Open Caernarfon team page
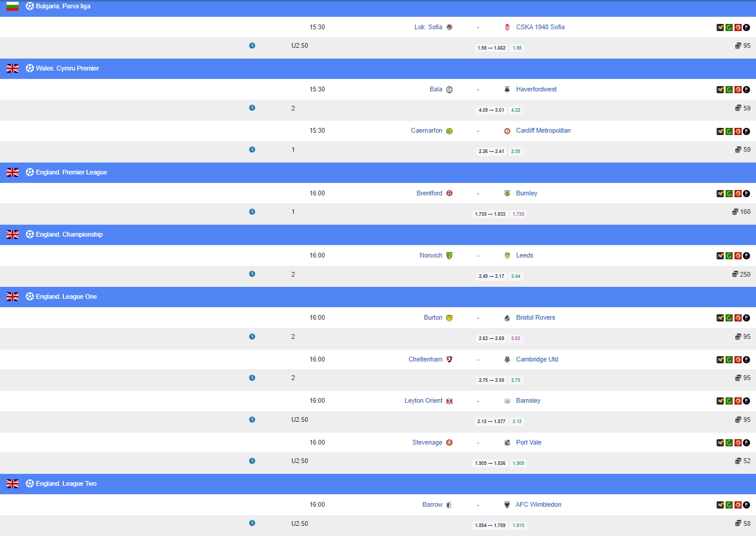The width and height of the screenshot is (756, 536). coord(427,130)
